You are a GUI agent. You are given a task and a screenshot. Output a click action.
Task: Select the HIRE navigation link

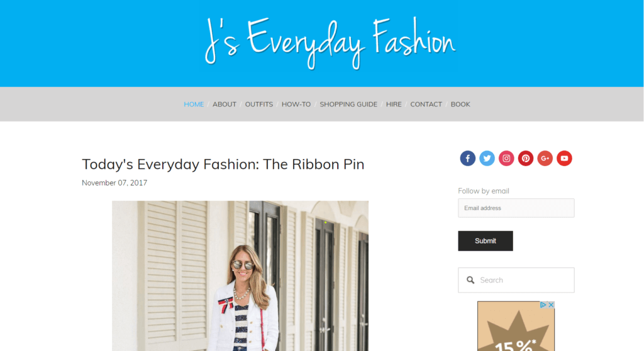(394, 104)
